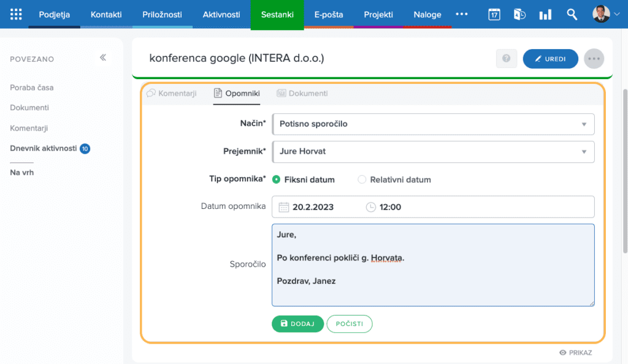This screenshot has height=364, width=628.
Task: Show more navigation modules
Action: click(x=461, y=14)
